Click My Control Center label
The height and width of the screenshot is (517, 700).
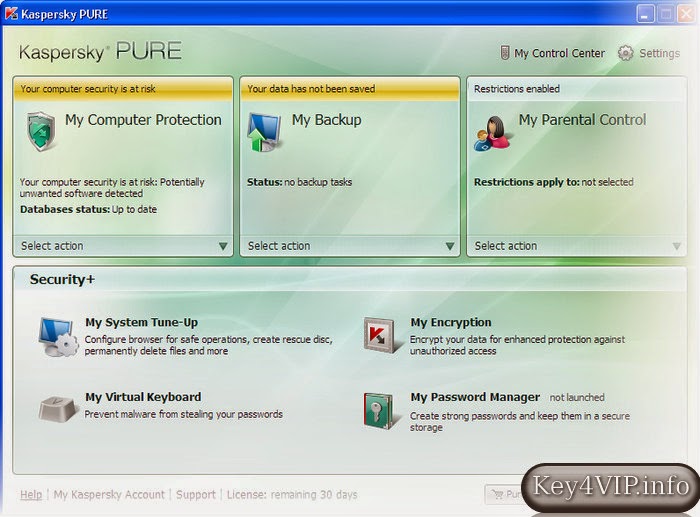pyautogui.click(x=559, y=53)
